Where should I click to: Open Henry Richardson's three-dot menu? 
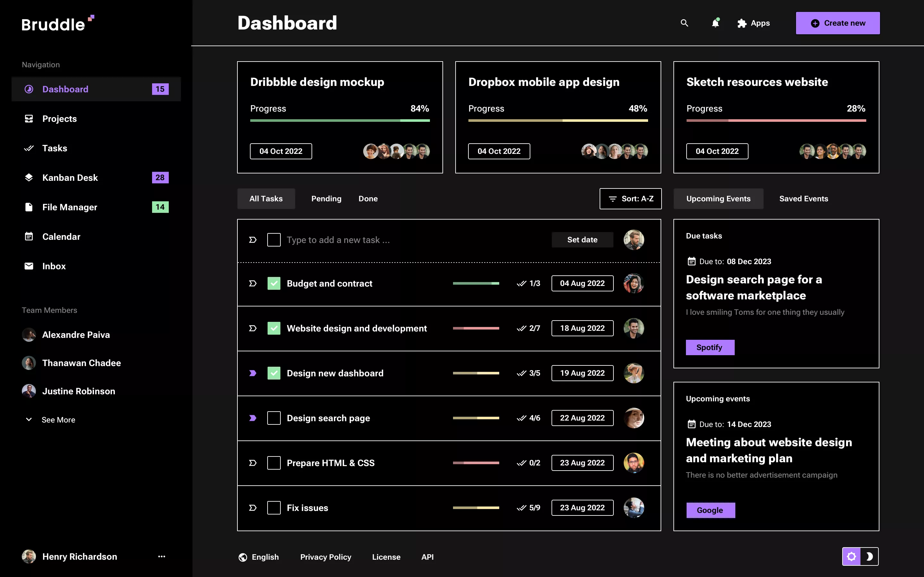[x=161, y=556]
